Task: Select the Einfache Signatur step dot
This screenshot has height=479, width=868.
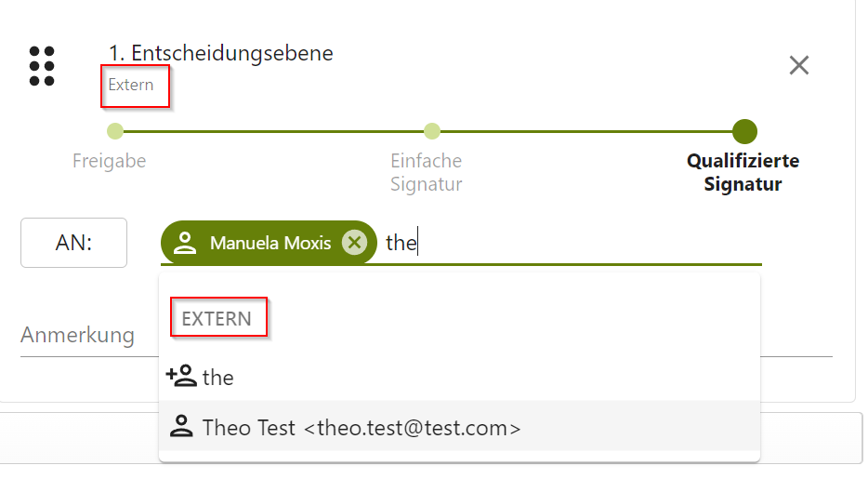Action: point(431,131)
